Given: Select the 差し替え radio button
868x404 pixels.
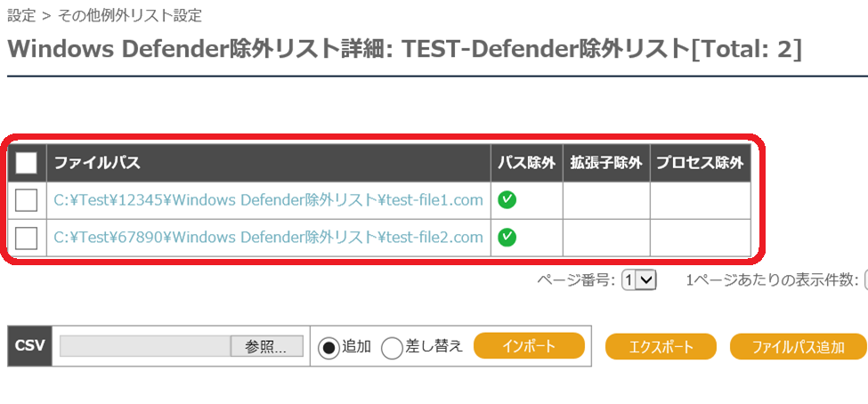Looking at the screenshot, I should (x=393, y=348).
